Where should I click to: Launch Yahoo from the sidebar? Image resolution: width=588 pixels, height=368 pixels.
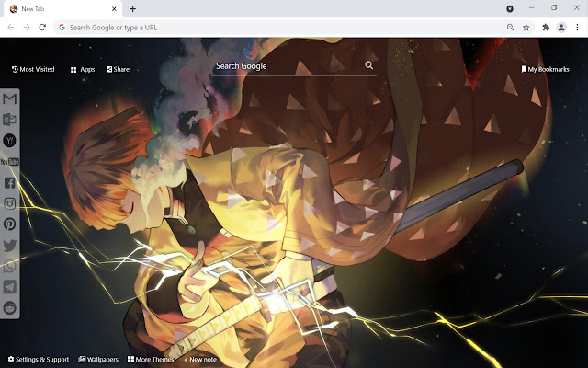pos(9,141)
